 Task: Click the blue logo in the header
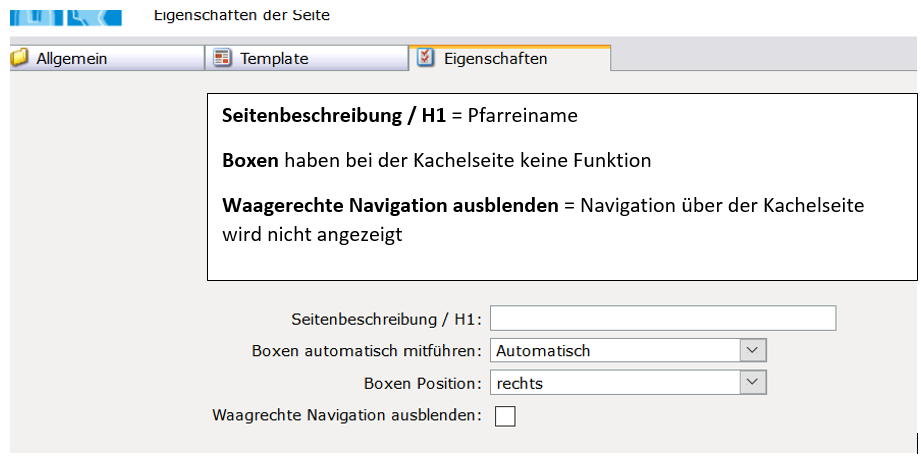click(x=66, y=16)
